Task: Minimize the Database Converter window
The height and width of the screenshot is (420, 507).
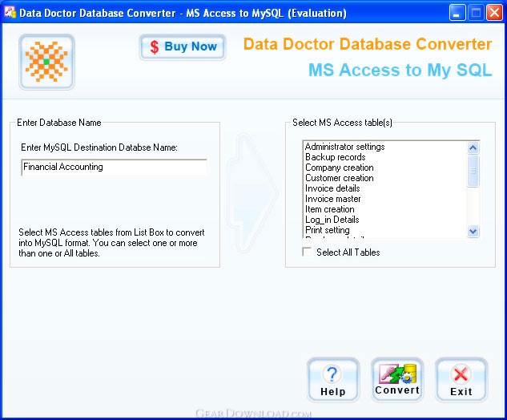Action: click(457, 13)
